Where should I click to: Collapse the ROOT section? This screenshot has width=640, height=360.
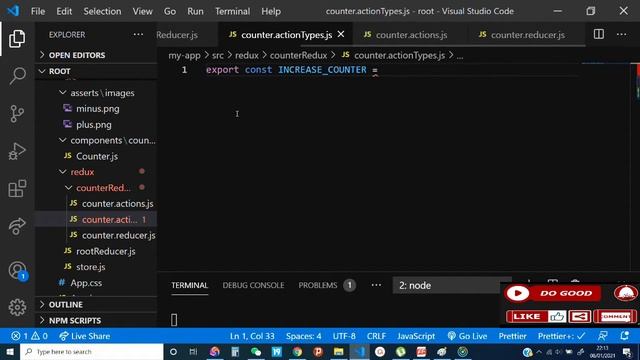click(96, 71)
